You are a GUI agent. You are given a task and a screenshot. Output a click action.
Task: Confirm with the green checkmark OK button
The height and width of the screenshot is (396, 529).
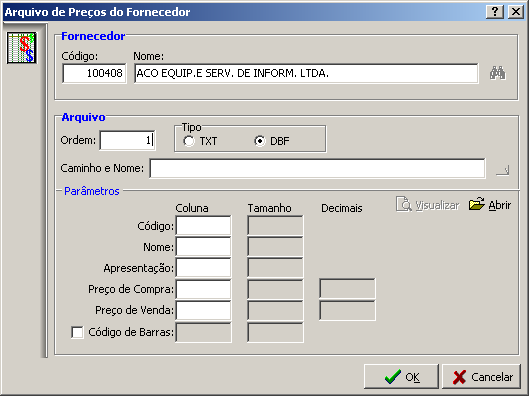(x=401, y=376)
